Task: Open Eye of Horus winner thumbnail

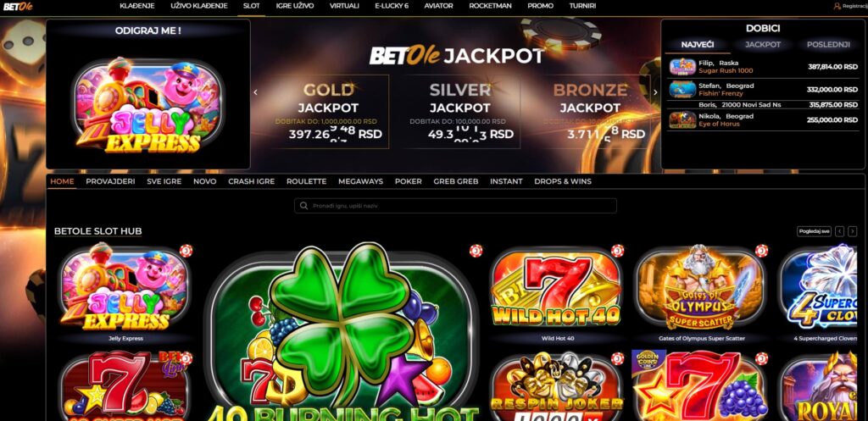Action: [682, 120]
